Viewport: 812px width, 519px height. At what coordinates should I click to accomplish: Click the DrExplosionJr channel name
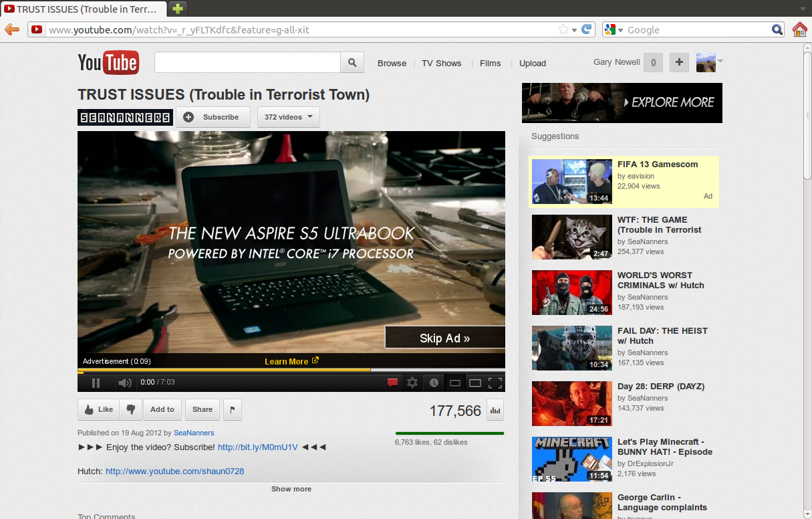[652, 463]
